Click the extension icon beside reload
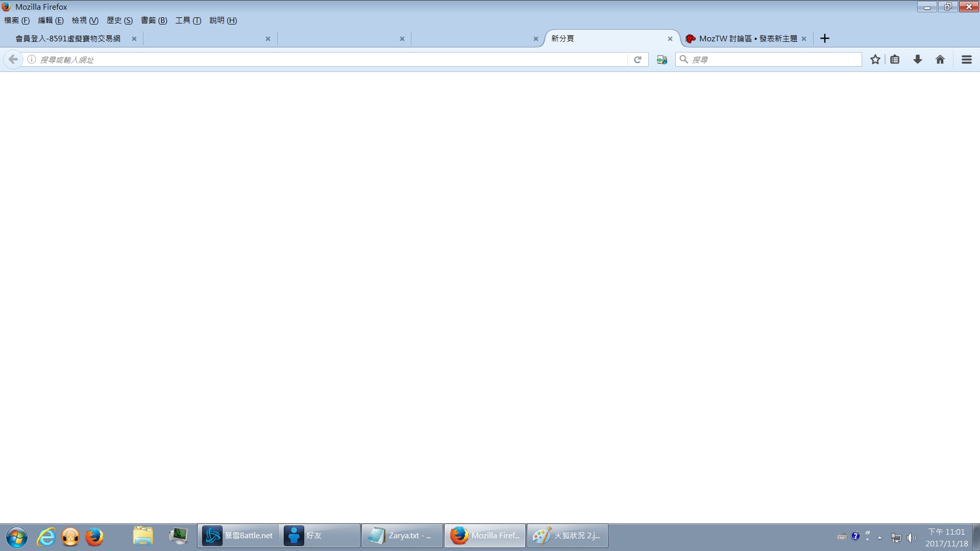This screenshot has height=551, width=980. click(662, 60)
